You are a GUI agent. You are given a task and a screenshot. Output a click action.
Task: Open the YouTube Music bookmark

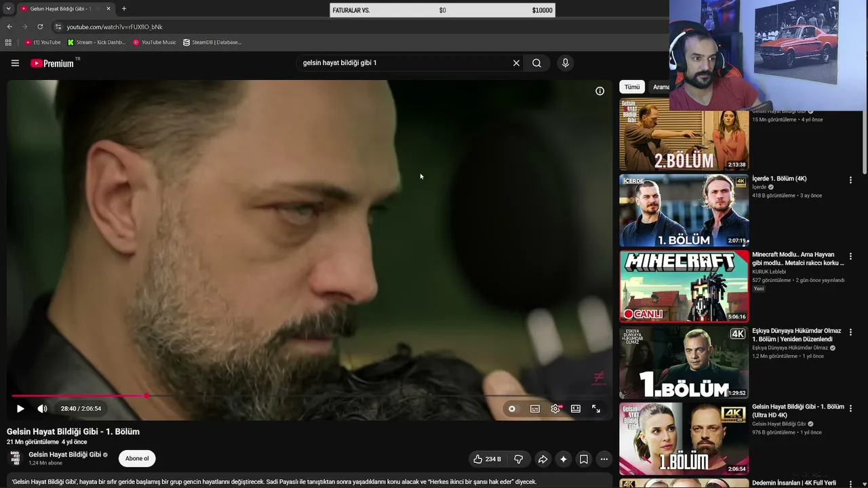(155, 42)
